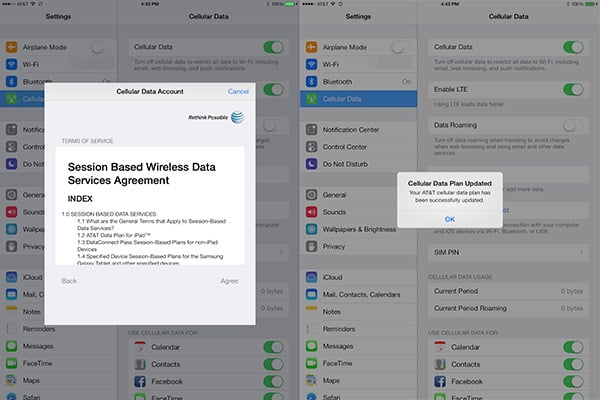Toggle Data Roaming switch in right screen
This screenshot has height=400, width=600.
pos(573,125)
